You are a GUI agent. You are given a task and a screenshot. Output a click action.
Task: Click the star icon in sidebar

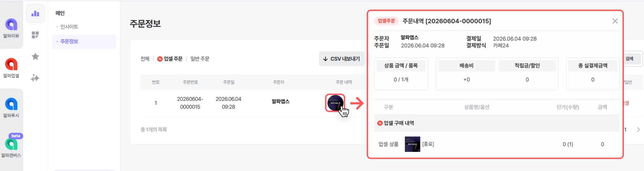click(35, 56)
